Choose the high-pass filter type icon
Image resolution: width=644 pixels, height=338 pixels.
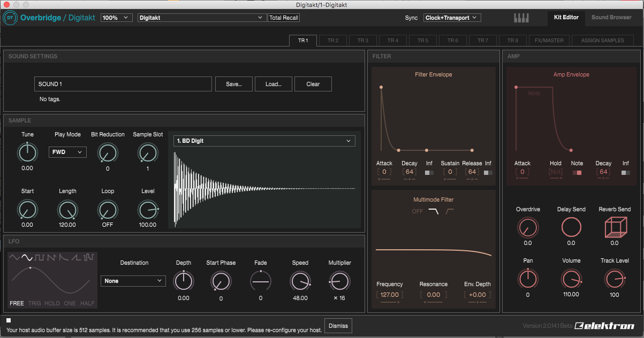click(450, 211)
